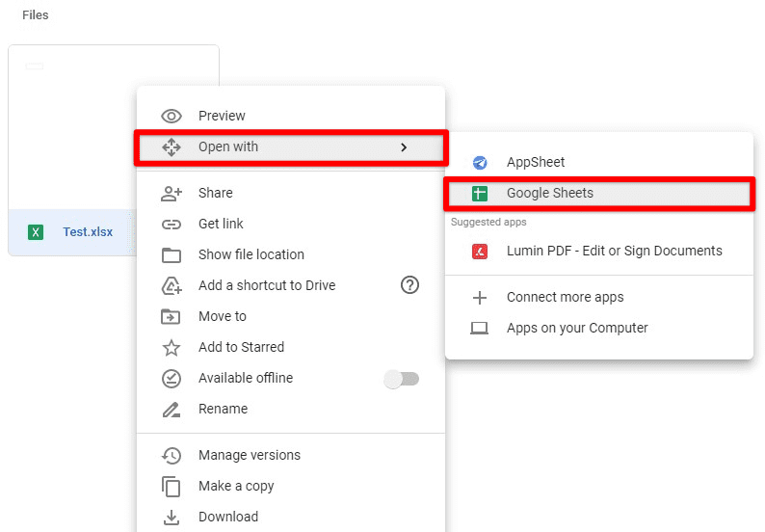Click the star icon beside Add to Starred

(x=171, y=348)
